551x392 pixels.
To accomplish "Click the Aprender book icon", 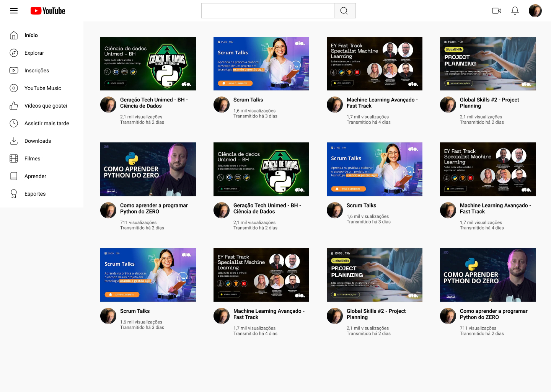I will 14,176.
